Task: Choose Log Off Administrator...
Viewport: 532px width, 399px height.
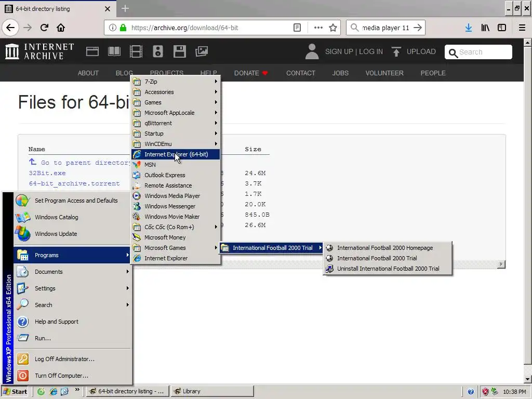Action: (73, 359)
